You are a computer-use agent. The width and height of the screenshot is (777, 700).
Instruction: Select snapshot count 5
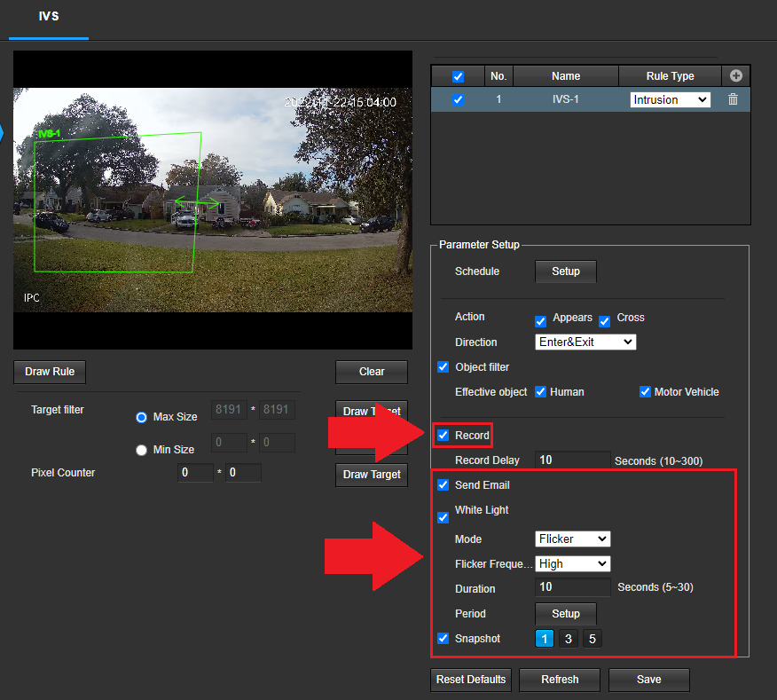593,639
